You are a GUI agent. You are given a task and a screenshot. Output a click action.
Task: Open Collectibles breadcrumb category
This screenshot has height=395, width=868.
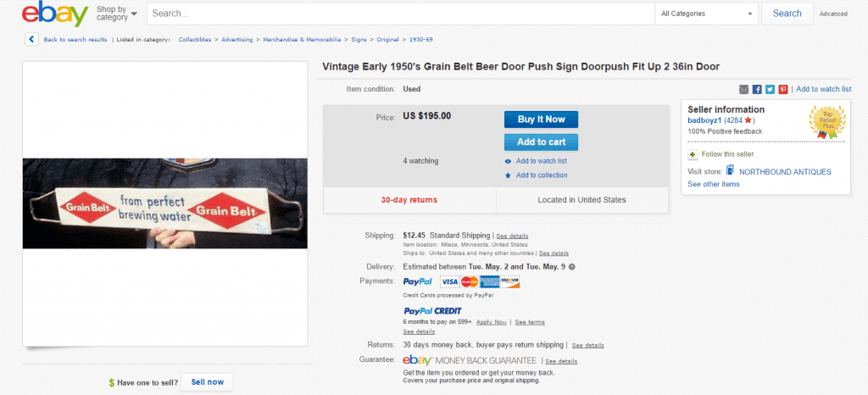(x=196, y=39)
